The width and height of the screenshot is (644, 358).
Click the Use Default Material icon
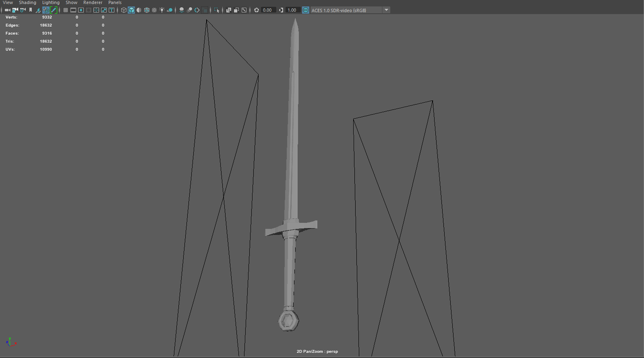(x=139, y=10)
